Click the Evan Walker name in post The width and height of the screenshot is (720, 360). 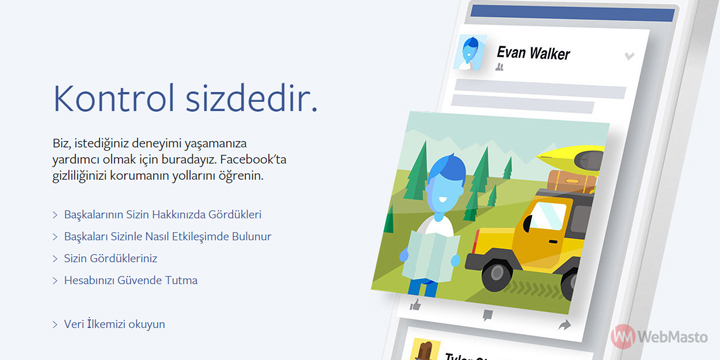point(533,53)
